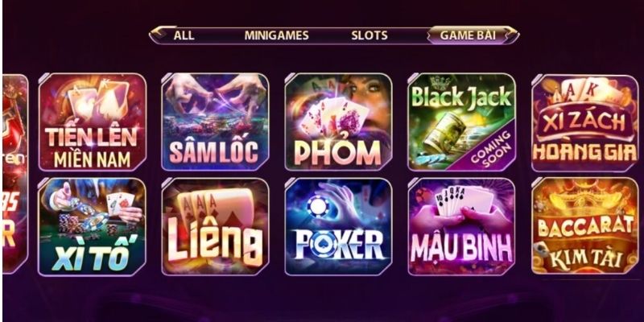Viewport: 644px width, 322px height.
Task: Switch to the SLOTS tab
Action: click(369, 35)
